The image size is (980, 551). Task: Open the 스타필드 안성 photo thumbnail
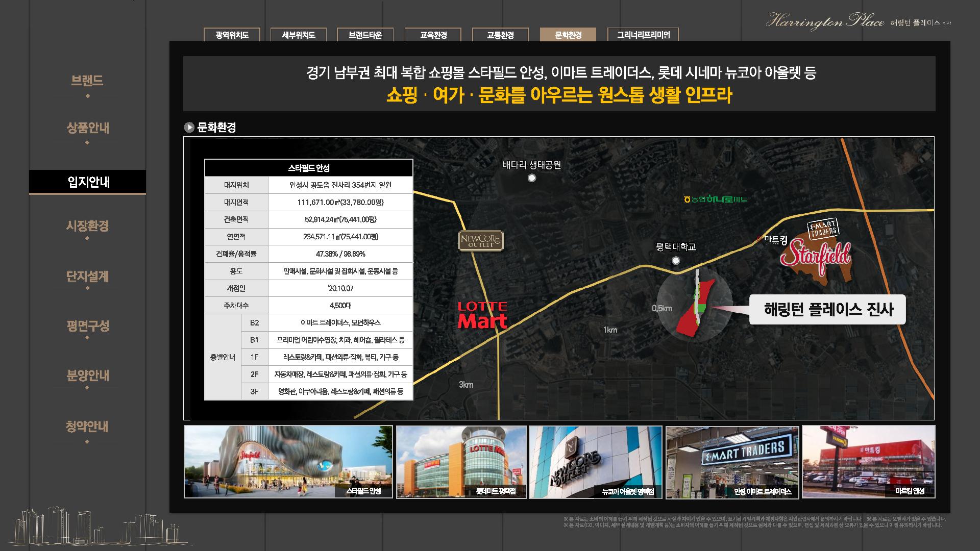288,462
